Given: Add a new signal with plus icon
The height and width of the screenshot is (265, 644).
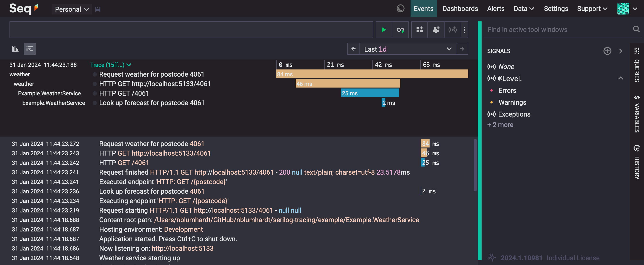Looking at the screenshot, I should [607, 51].
